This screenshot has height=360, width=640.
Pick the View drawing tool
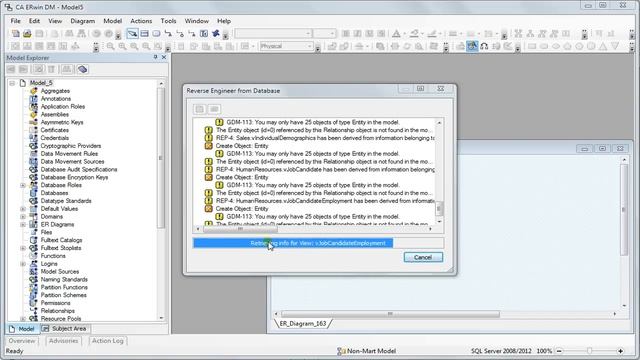tap(156, 33)
